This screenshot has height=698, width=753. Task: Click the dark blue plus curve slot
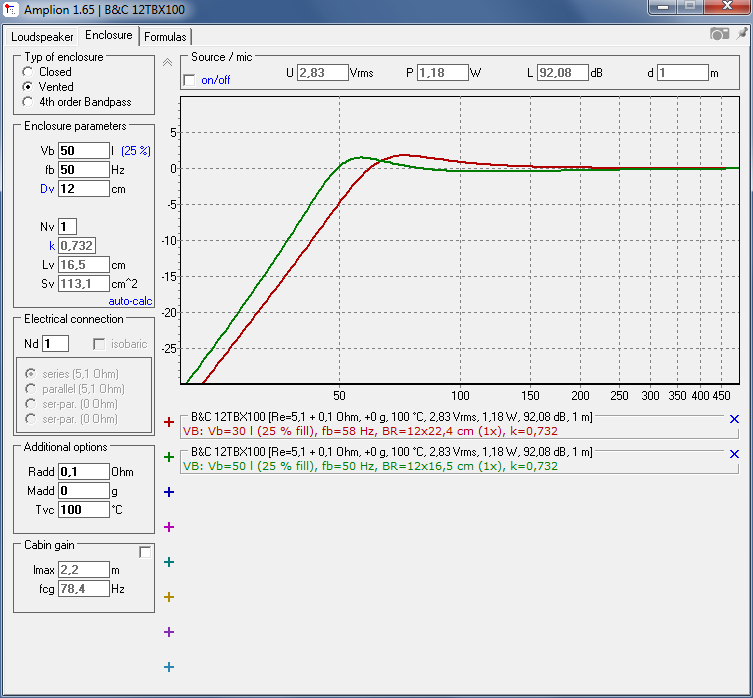[x=169, y=492]
